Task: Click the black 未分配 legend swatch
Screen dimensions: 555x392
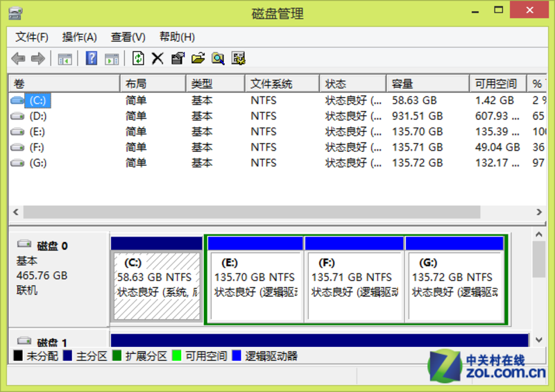Action: coord(18,355)
